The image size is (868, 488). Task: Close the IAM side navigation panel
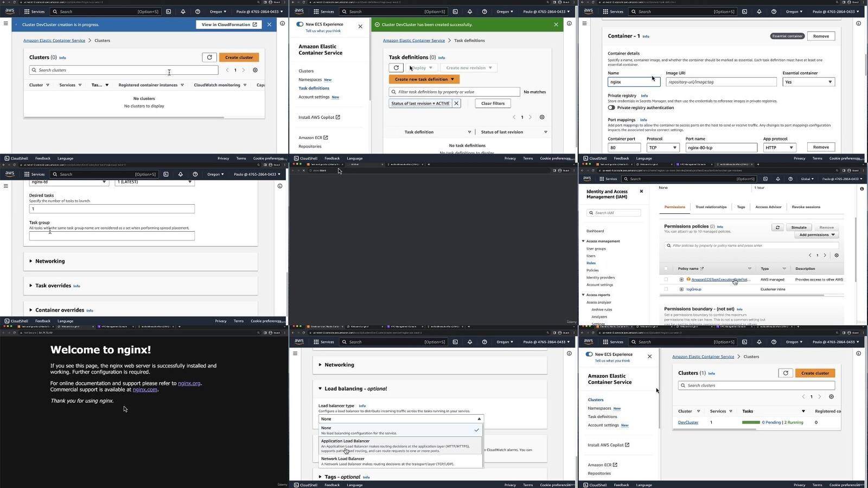click(x=641, y=191)
